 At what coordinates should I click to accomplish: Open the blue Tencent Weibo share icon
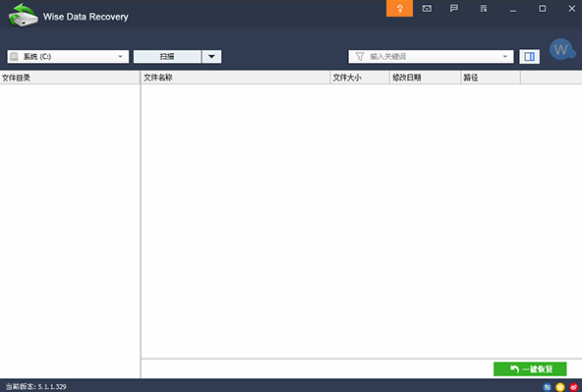click(547, 387)
